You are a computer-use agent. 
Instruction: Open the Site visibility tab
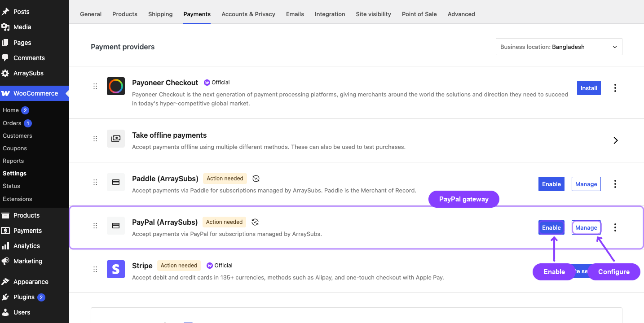coord(374,14)
